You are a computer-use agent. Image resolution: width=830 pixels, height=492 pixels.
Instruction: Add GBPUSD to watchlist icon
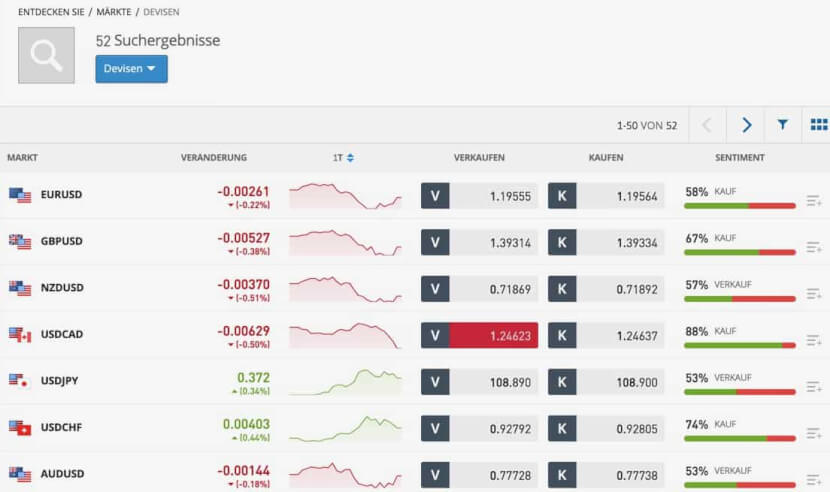(x=814, y=247)
